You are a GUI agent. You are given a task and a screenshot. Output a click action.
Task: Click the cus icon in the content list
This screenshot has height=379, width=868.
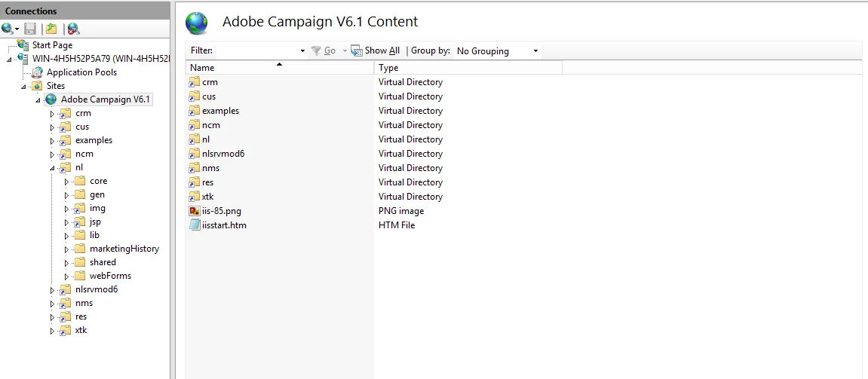195,96
